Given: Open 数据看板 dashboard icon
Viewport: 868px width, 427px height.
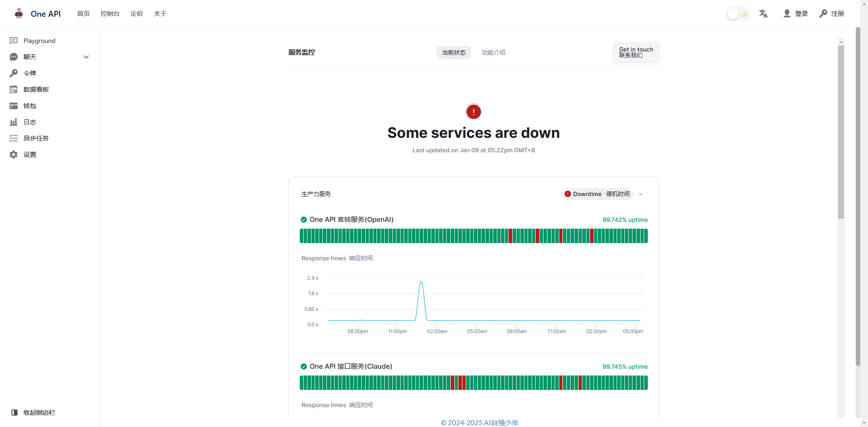Looking at the screenshot, I should point(14,89).
